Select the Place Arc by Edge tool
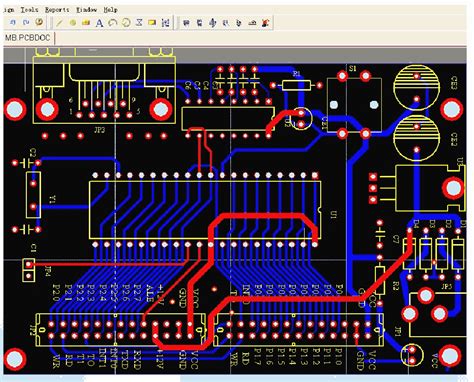Viewport: 474px width, 382px height. [x=113, y=23]
